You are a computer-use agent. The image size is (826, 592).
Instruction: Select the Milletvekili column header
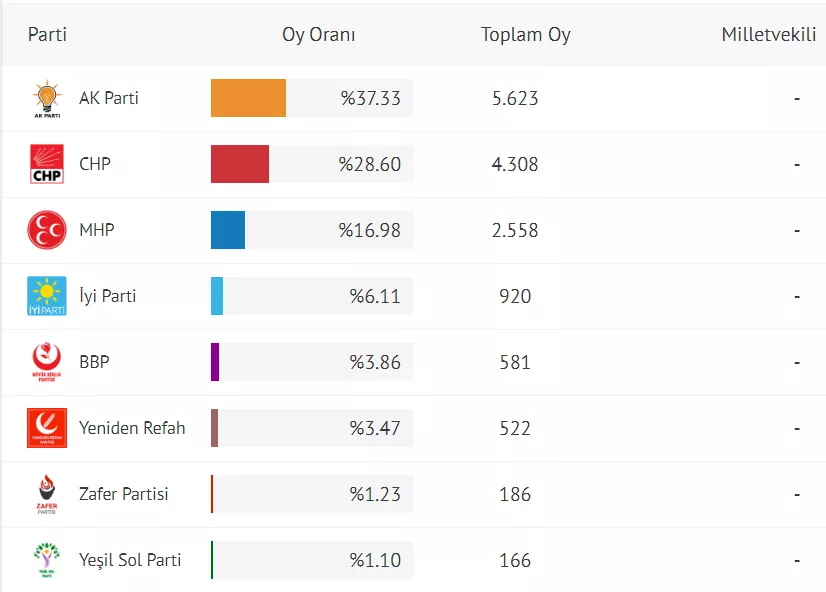pyautogui.click(x=768, y=35)
